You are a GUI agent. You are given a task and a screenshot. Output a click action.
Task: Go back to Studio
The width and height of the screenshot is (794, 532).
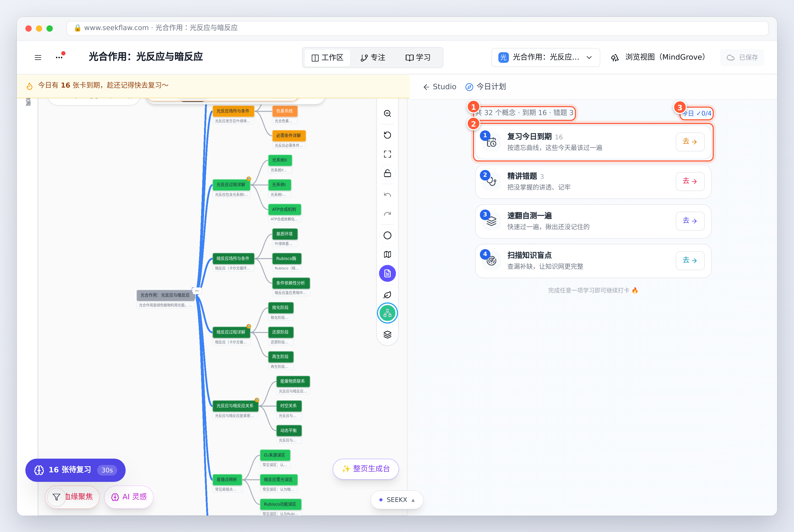click(439, 87)
